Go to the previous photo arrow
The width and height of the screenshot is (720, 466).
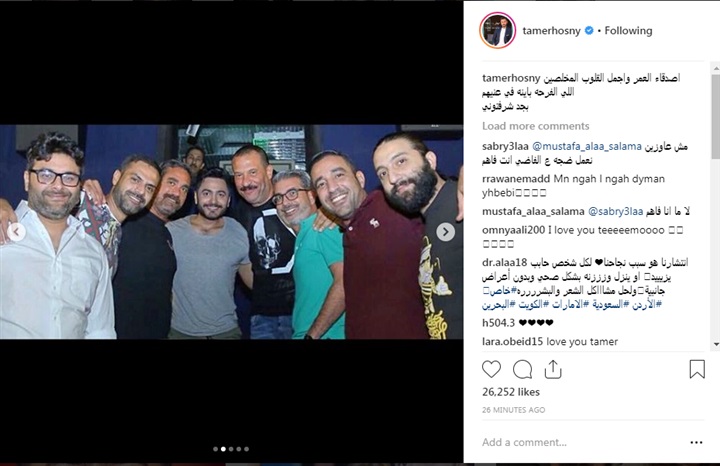tap(17, 232)
